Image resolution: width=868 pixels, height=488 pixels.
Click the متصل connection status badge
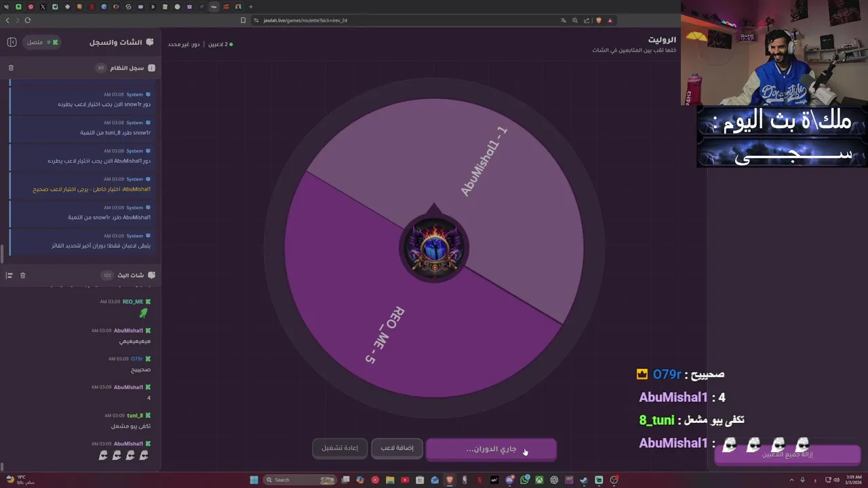click(x=43, y=42)
